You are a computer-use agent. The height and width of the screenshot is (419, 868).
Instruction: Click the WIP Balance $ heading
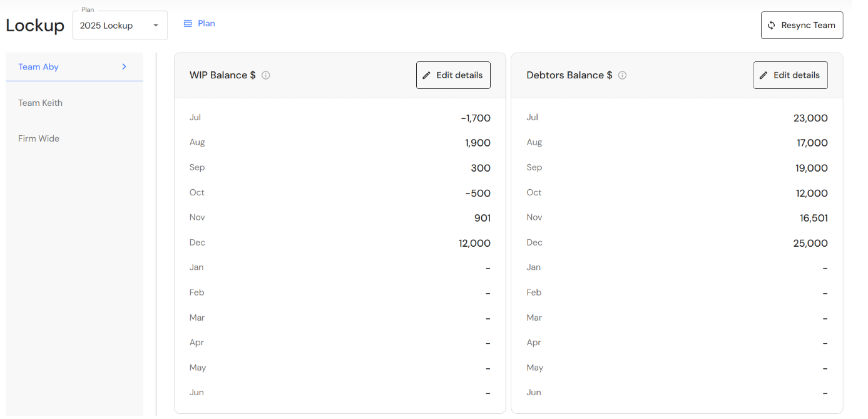click(x=223, y=75)
